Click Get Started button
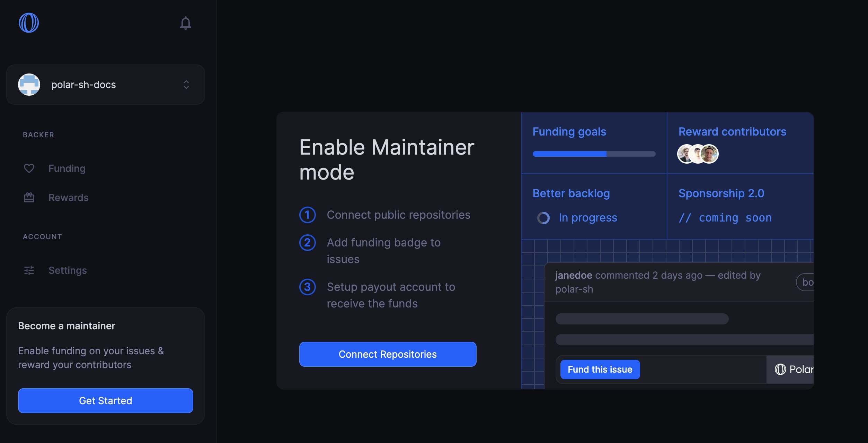Viewport: 868px width, 443px height. tap(106, 401)
